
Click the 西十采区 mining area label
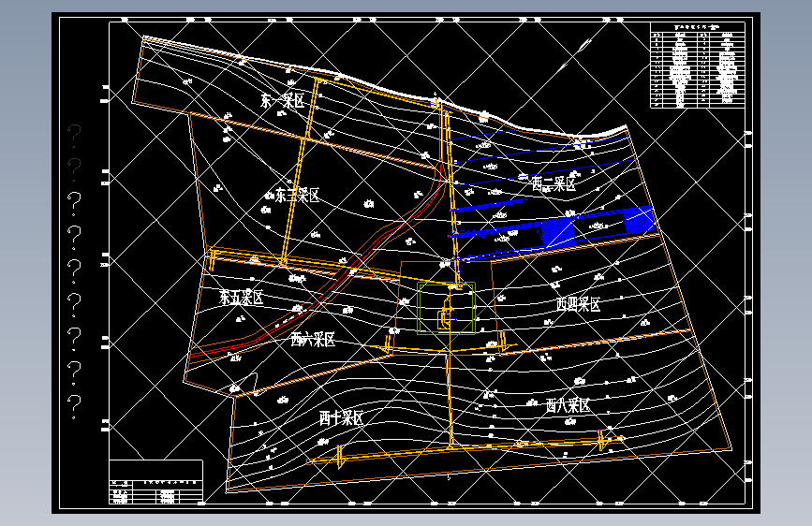coord(341,417)
